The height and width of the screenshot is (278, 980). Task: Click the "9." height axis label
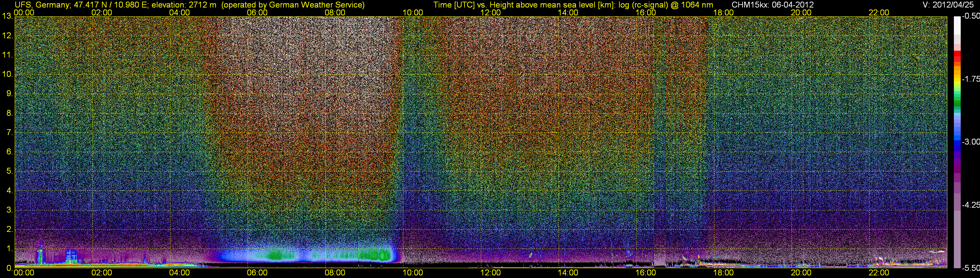(x=9, y=94)
